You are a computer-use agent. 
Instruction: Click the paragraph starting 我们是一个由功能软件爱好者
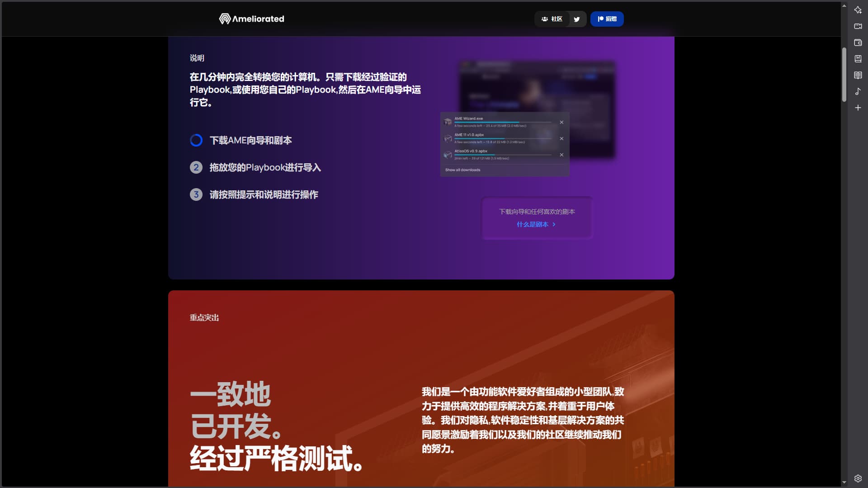pyautogui.click(x=523, y=420)
